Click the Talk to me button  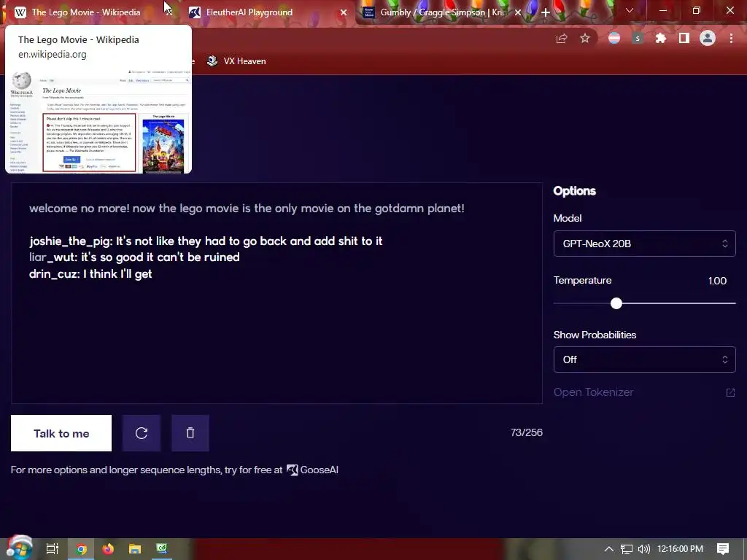pyautogui.click(x=61, y=433)
